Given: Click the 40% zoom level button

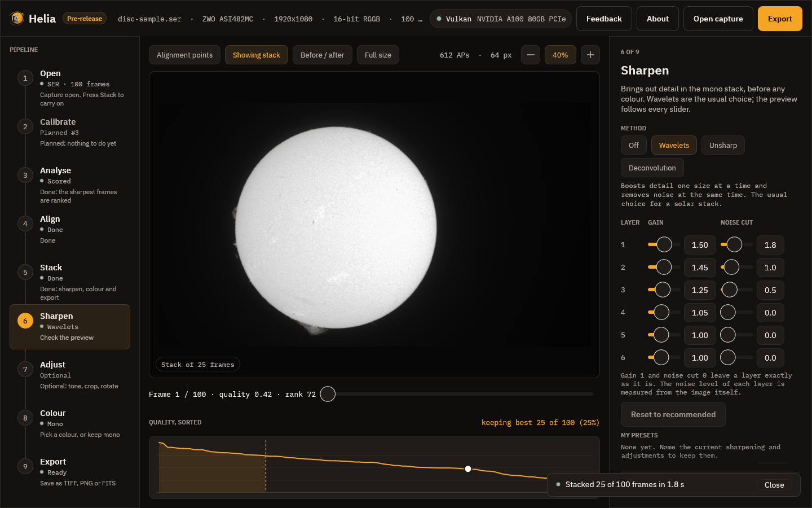Looking at the screenshot, I should 560,55.
